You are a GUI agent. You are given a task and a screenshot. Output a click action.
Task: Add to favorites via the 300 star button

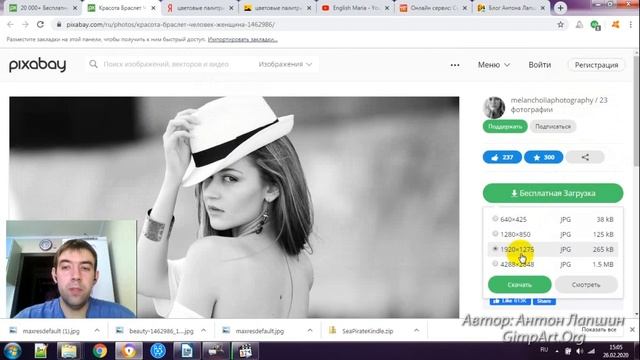[543, 157]
